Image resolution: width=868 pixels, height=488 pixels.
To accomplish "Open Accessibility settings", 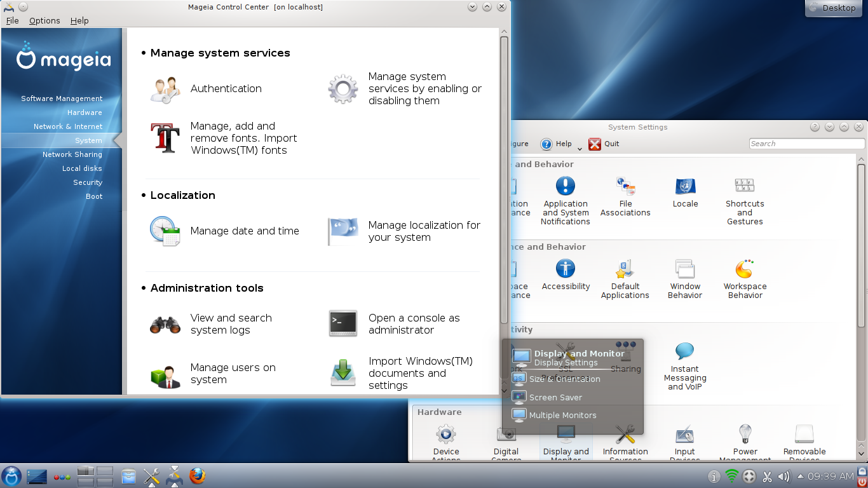I will pyautogui.click(x=566, y=274).
